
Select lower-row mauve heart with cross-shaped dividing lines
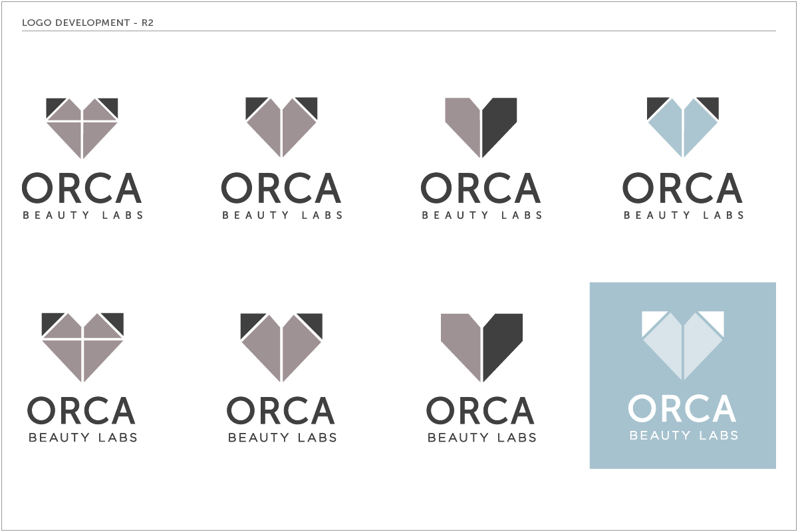click(82, 348)
